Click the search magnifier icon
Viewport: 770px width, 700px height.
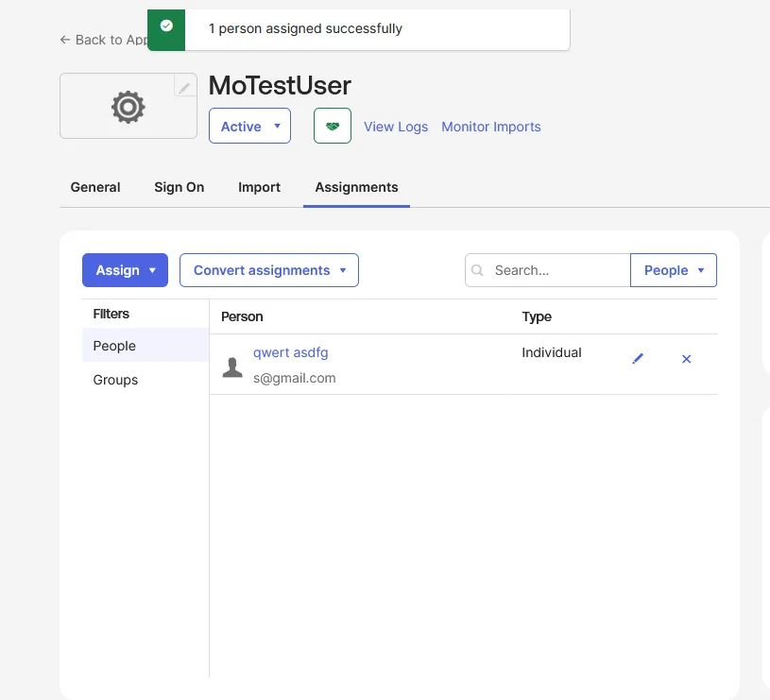(x=477, y=270)
